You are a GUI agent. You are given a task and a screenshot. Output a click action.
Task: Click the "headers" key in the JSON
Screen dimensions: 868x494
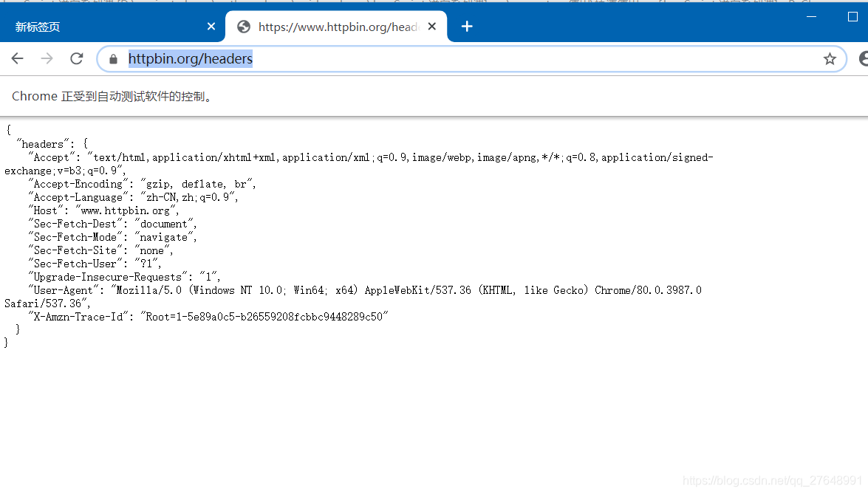(43, 145)
